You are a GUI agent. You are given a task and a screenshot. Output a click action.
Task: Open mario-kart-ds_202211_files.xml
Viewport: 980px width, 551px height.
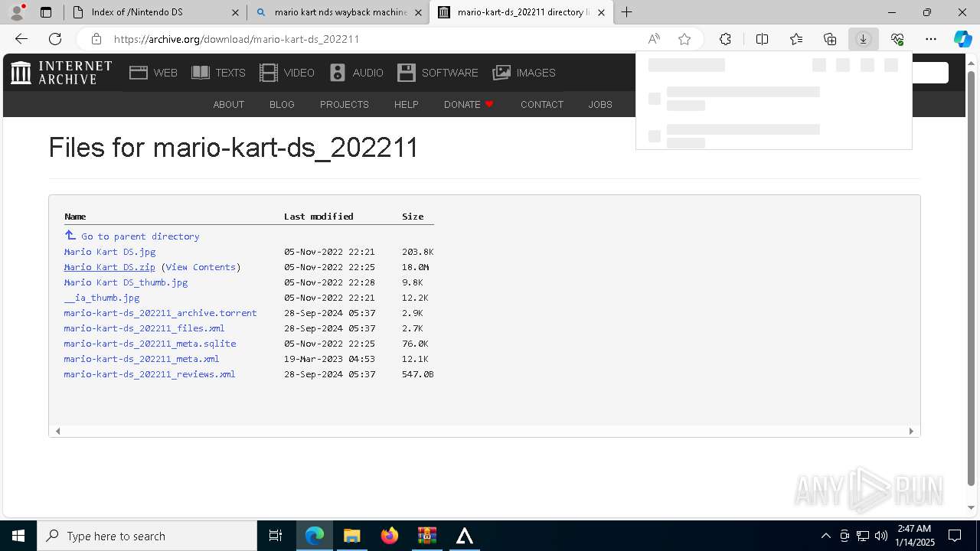point(144,328)
